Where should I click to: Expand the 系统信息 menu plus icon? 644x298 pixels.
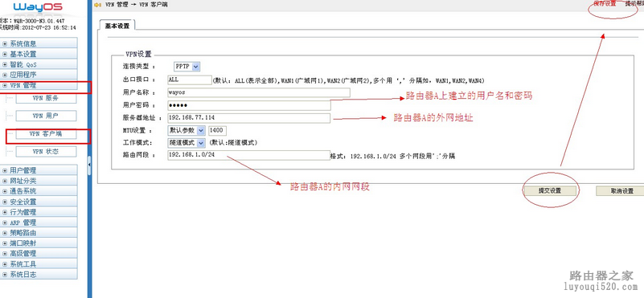pyautogui.click(x=5, y=43)
